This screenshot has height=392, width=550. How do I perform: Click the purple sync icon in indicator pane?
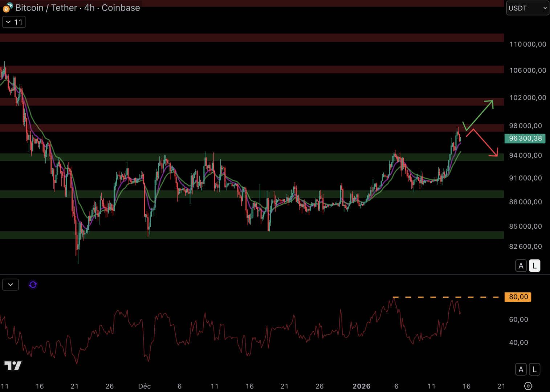click(x=33, y=285)
